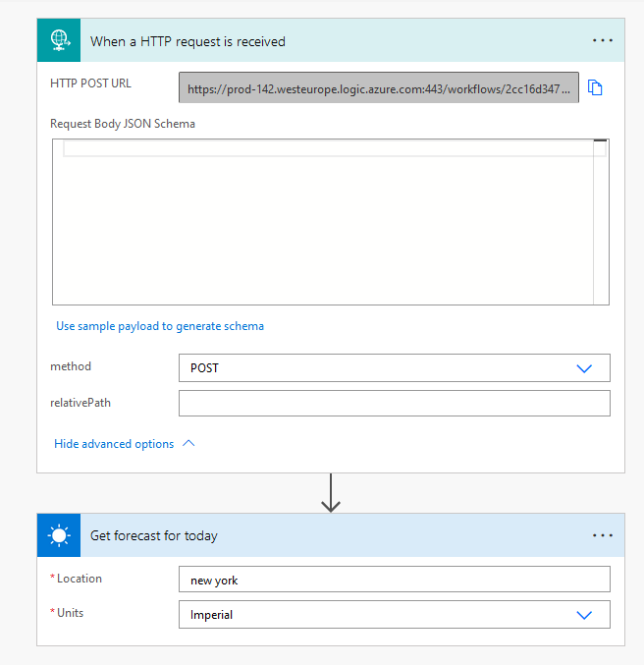Click the relativePath label
The image size is (644, 665).
pyautogui.click(x=80, y=403)
